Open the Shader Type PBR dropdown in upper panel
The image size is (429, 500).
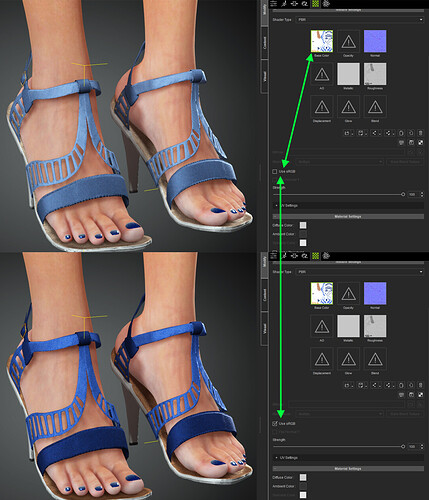[x=360, y=20]
